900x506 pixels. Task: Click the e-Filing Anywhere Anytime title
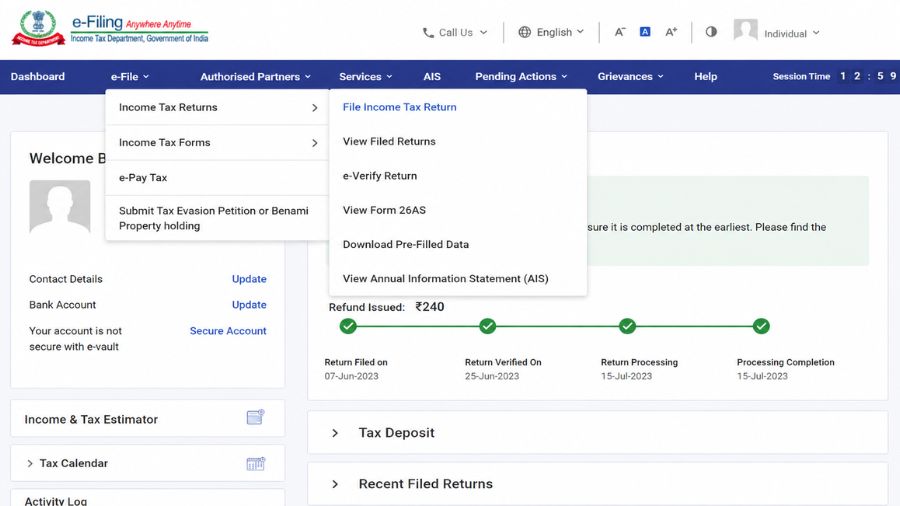click(x=131, y=23)
